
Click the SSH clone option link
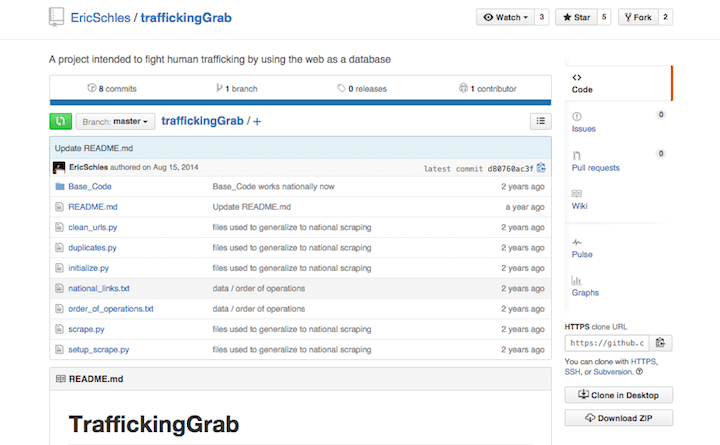point(572,372)
